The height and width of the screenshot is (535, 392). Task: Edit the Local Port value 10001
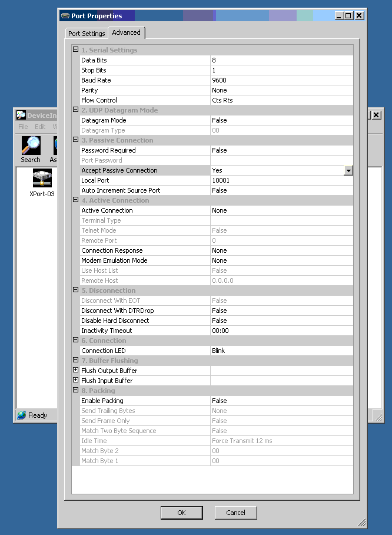coord(281,180)
